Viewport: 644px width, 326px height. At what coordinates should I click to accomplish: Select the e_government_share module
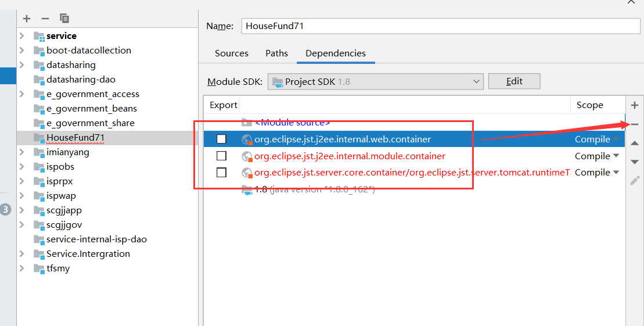pyautogui.click(x=91, y=123)
